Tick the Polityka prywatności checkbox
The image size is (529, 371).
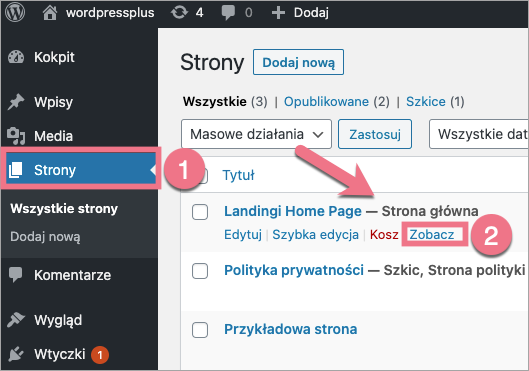[x=200, y=271]
